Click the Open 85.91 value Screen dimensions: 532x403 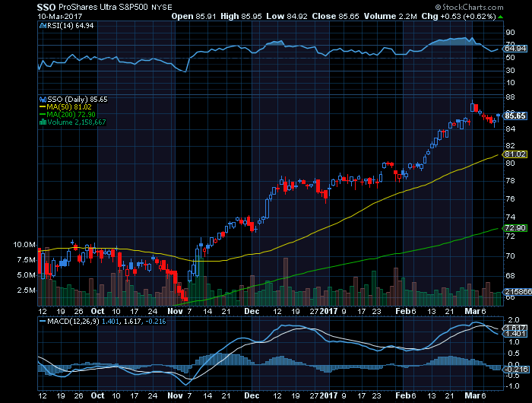pyautogui.click(x=193, y=16)
